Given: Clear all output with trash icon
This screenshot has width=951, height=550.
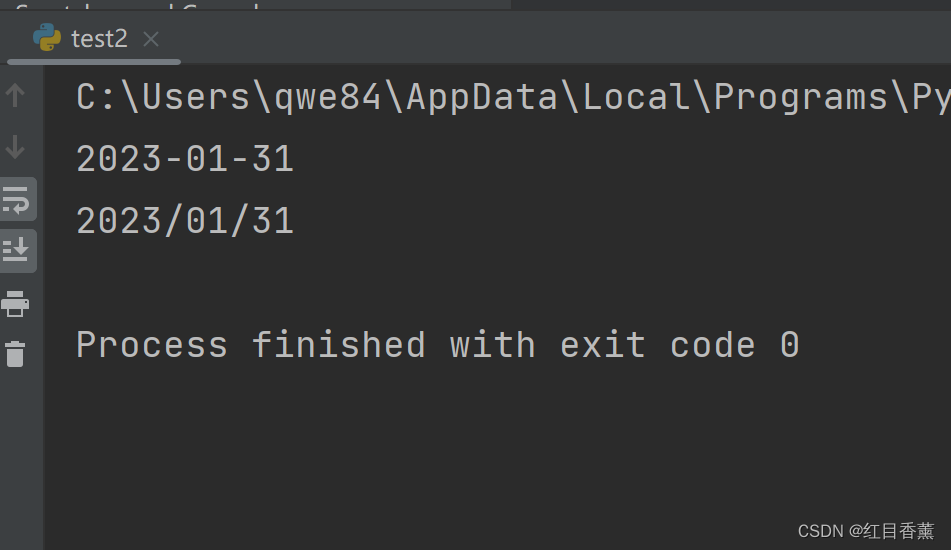Looking at the screenshot, I should coord(15,354).
